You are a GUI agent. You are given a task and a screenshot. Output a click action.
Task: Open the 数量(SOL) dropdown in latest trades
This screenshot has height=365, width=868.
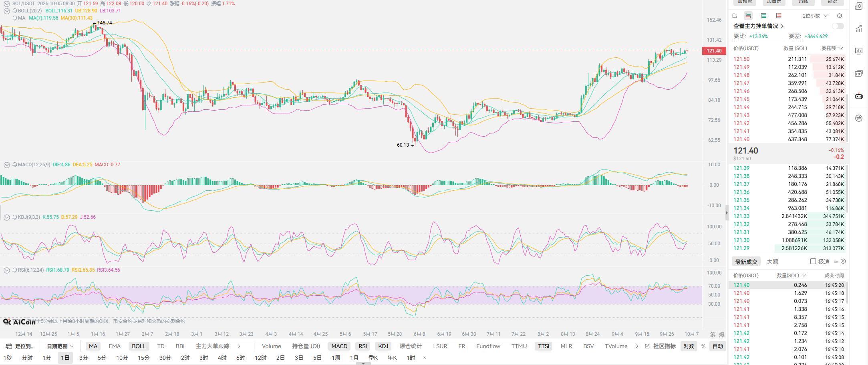[x=791, y=275]
